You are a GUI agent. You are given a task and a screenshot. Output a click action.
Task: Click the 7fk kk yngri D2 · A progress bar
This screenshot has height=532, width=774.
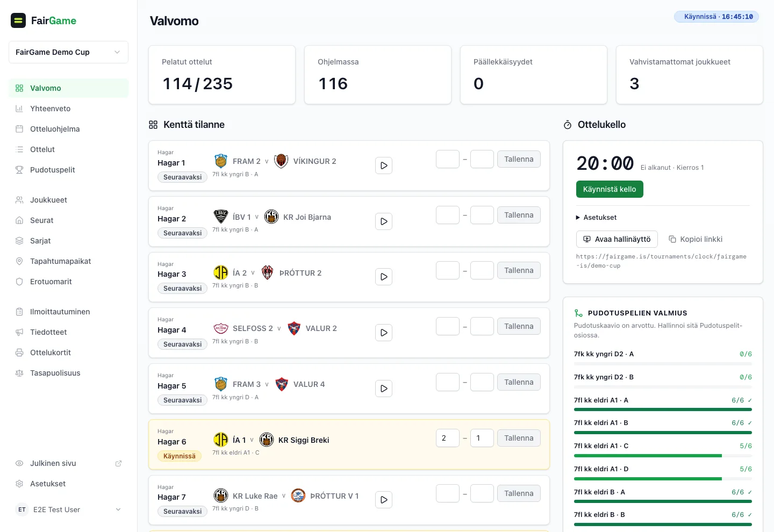[x=663, y=364]
